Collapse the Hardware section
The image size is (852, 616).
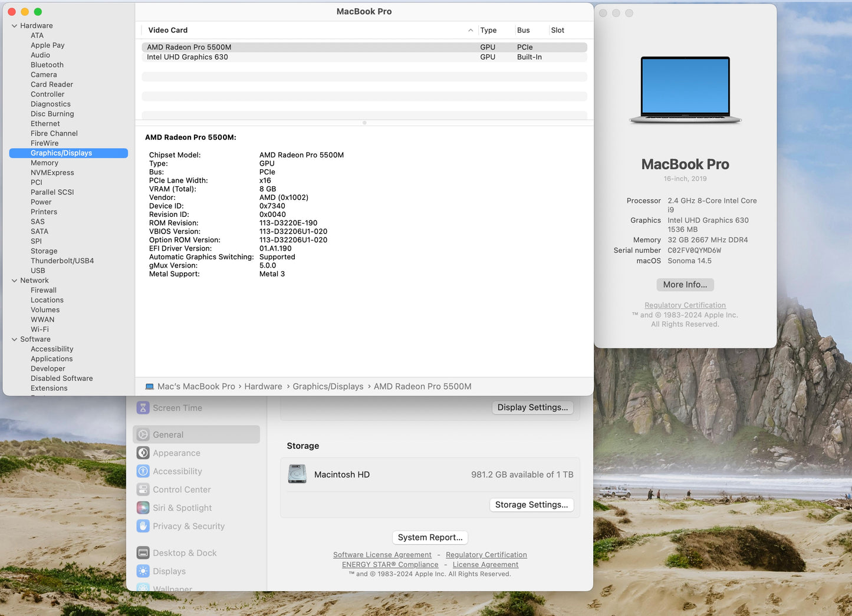pos(14,25)
